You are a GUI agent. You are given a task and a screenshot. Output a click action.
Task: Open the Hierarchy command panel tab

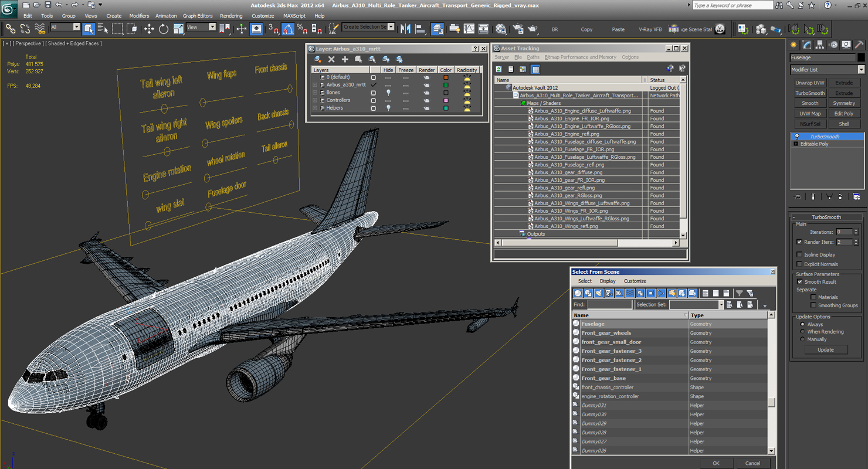pyautogui.click(x=820, y=45)
